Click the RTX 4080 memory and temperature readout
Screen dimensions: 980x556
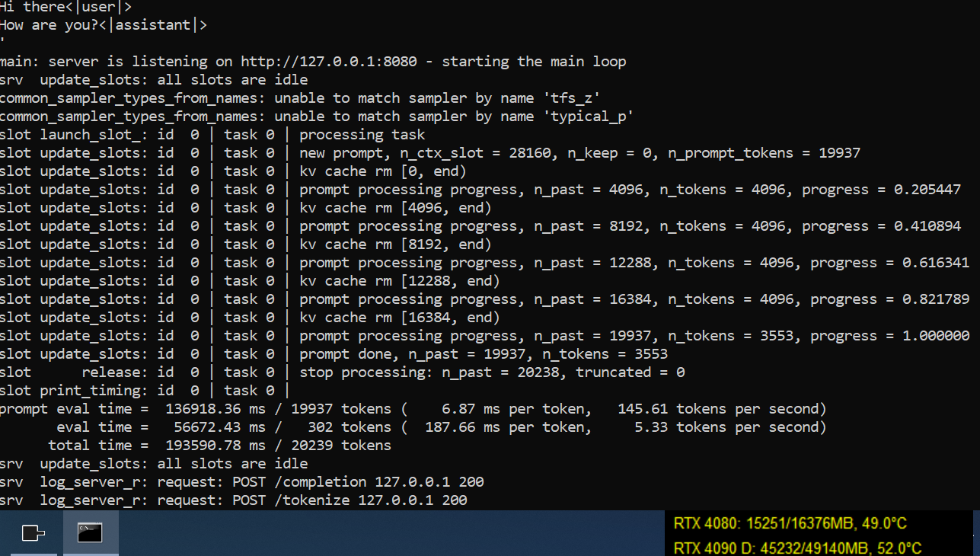790,523
